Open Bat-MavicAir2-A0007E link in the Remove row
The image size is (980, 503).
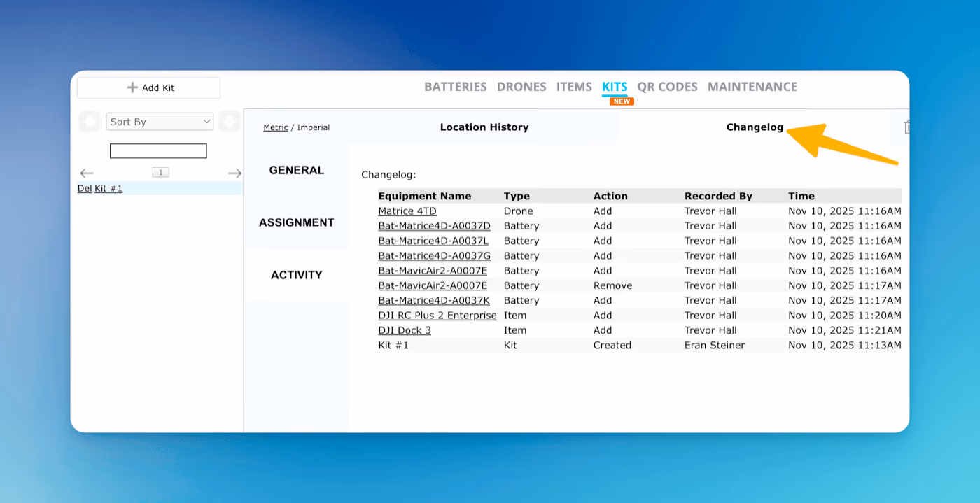tap(433, 285)
